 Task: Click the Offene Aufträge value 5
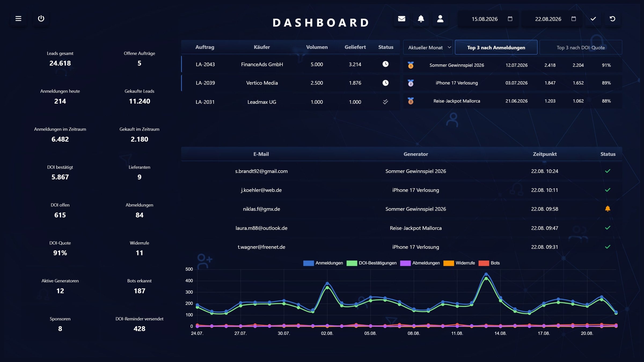139,63
